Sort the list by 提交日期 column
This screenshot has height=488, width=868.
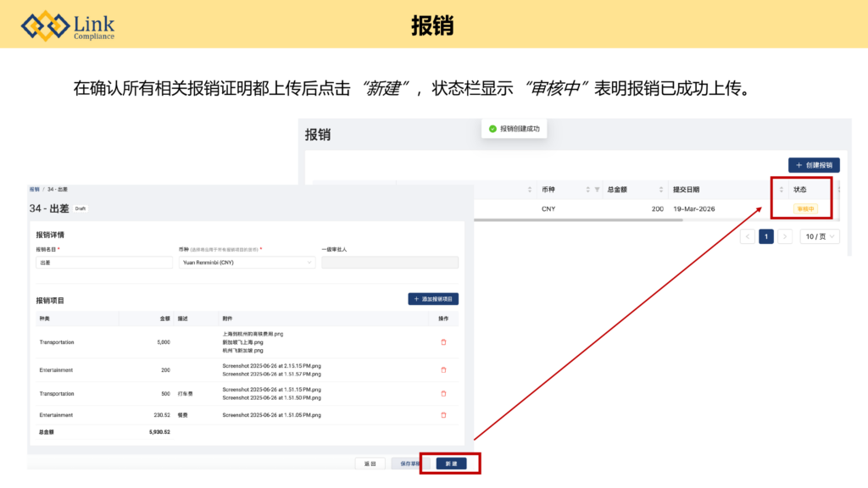pyautogui.click(x=782, y=189)
